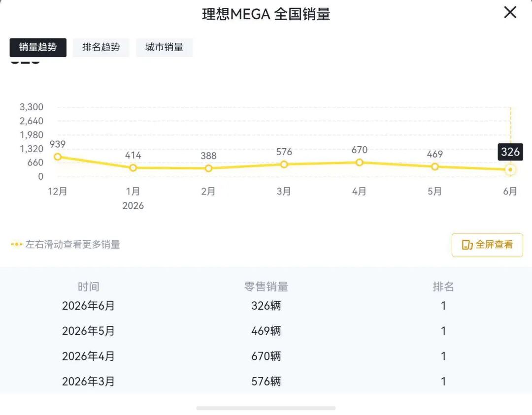
Task: Click the 1,980 y-axis label
Action: click(x=32, y=135)
